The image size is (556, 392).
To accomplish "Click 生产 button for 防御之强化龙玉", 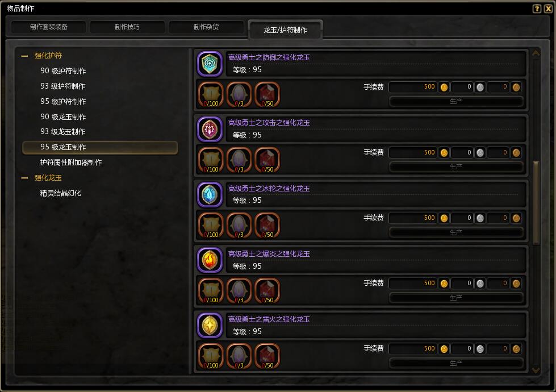I will click(x=456, y=102).
